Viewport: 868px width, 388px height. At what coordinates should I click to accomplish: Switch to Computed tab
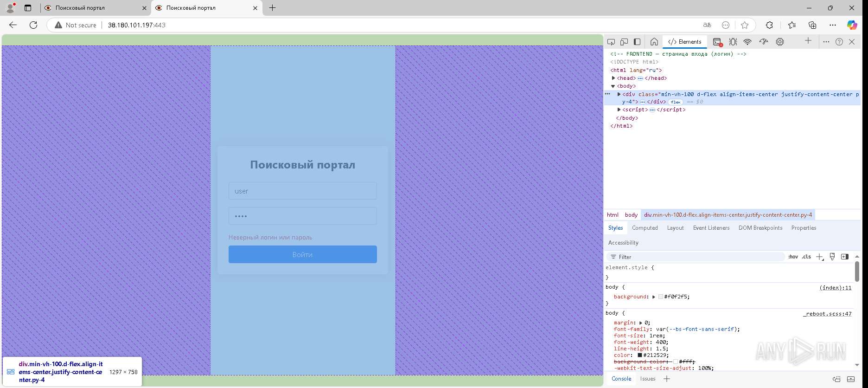point(645,228)
